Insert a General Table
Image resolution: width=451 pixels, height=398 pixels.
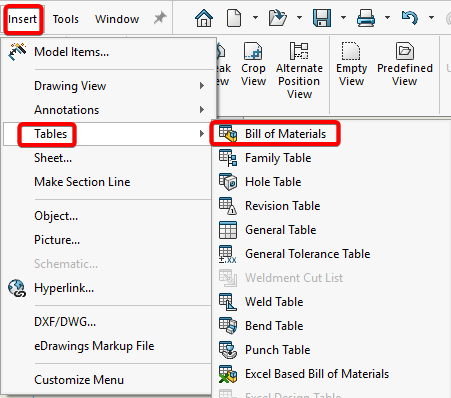(281, 230)
